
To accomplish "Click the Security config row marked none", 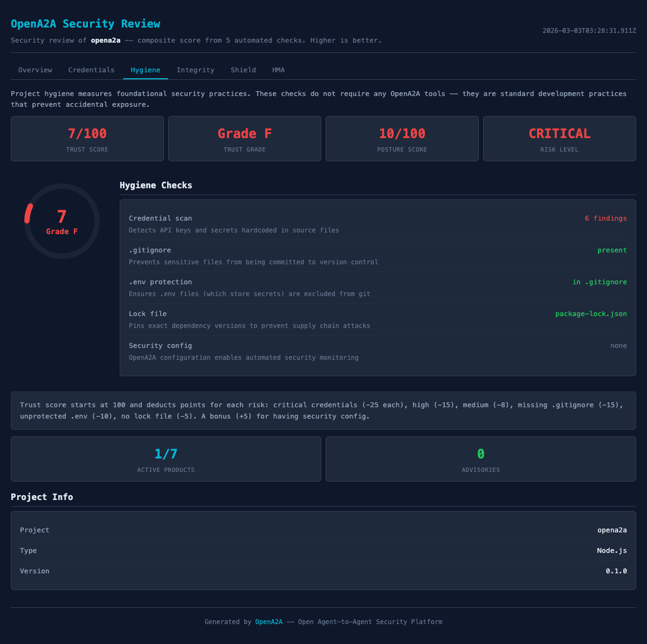I will [618, 345].
